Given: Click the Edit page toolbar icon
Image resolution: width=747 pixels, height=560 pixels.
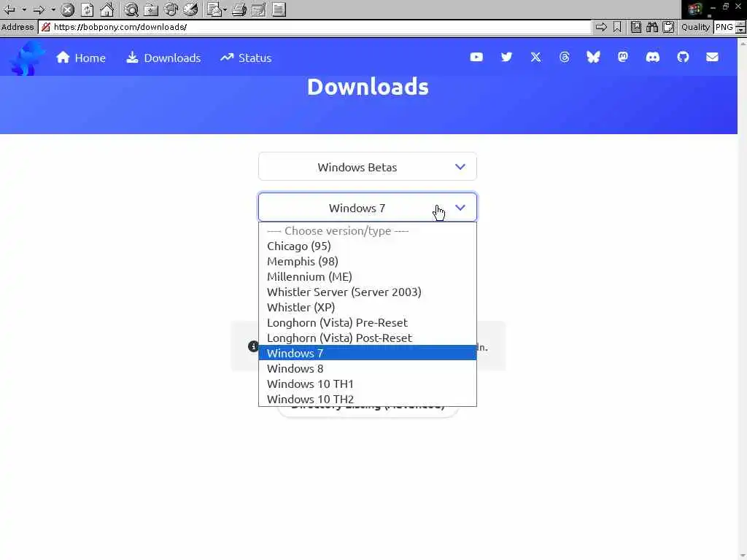Looking at the screenshot, I should pyautogui.click(x=259, y=9).
